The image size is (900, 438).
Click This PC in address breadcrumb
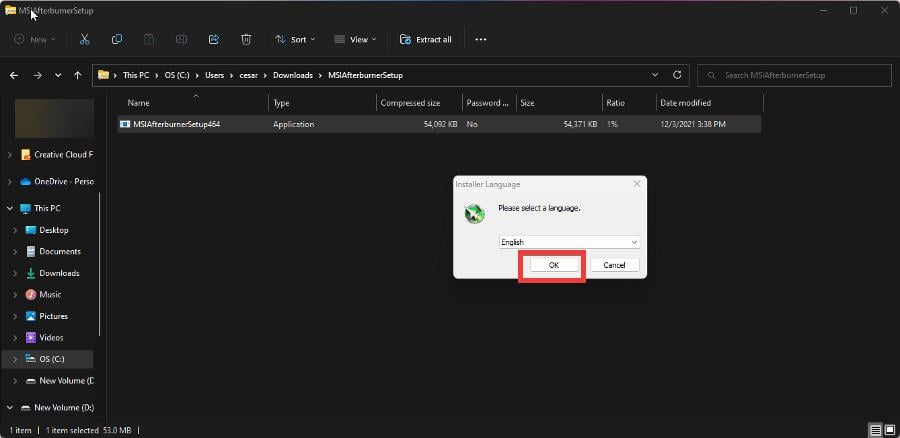[138, 75]
